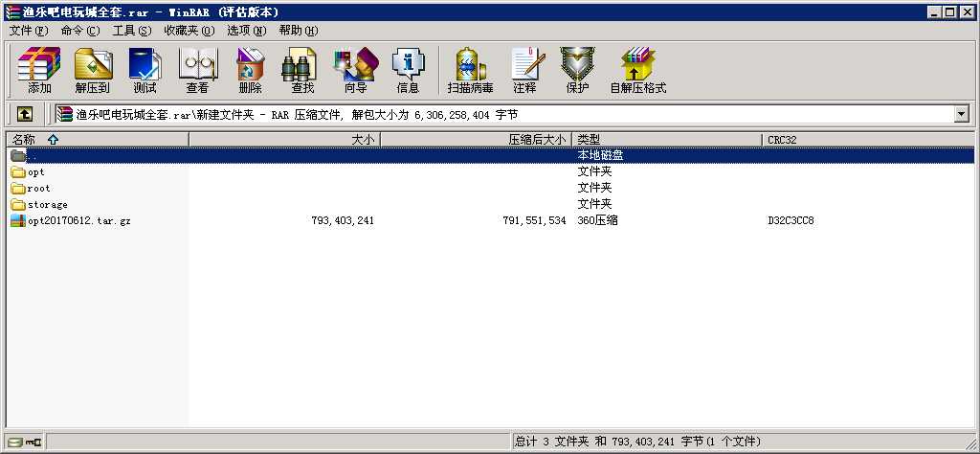The height and width of the screenshot is (454, 980).
Task: Open the 查看 (View) toolbar icon
Action: (x=197, y=69)
